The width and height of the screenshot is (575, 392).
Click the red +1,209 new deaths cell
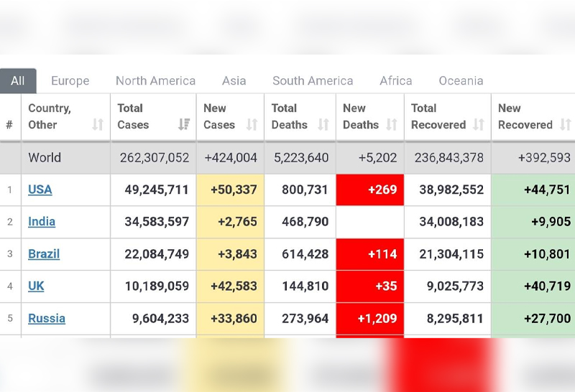(370, 319)
